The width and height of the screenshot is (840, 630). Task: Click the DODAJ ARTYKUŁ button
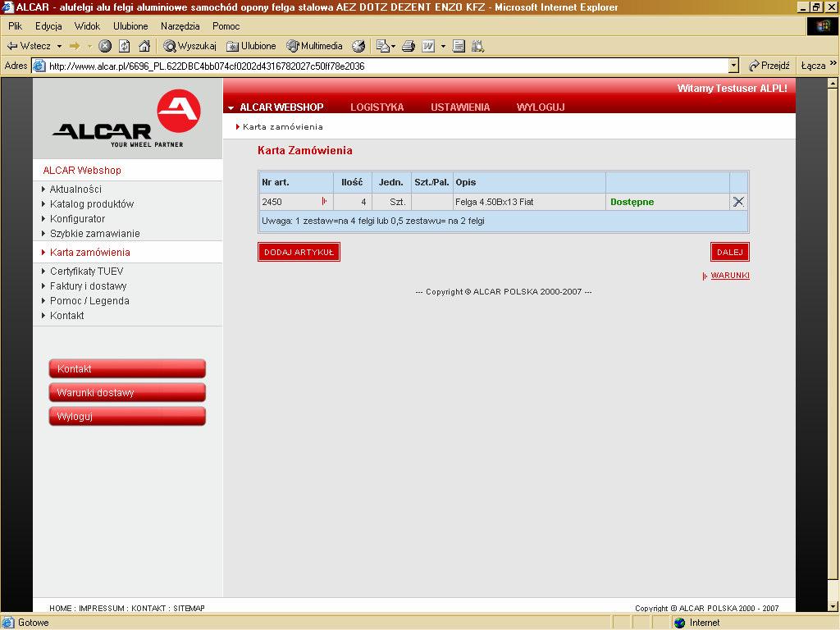[299, 253]
